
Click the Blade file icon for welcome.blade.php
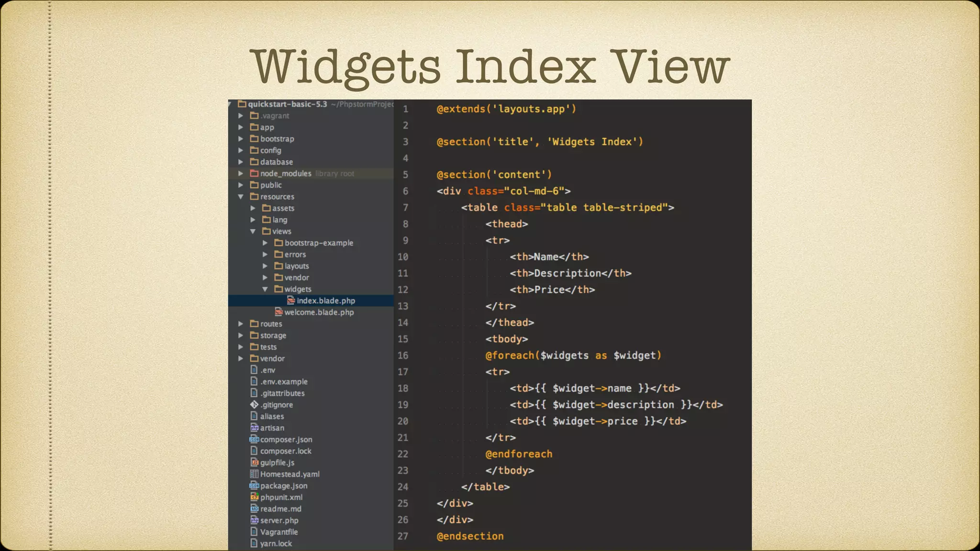click(279, 312)
